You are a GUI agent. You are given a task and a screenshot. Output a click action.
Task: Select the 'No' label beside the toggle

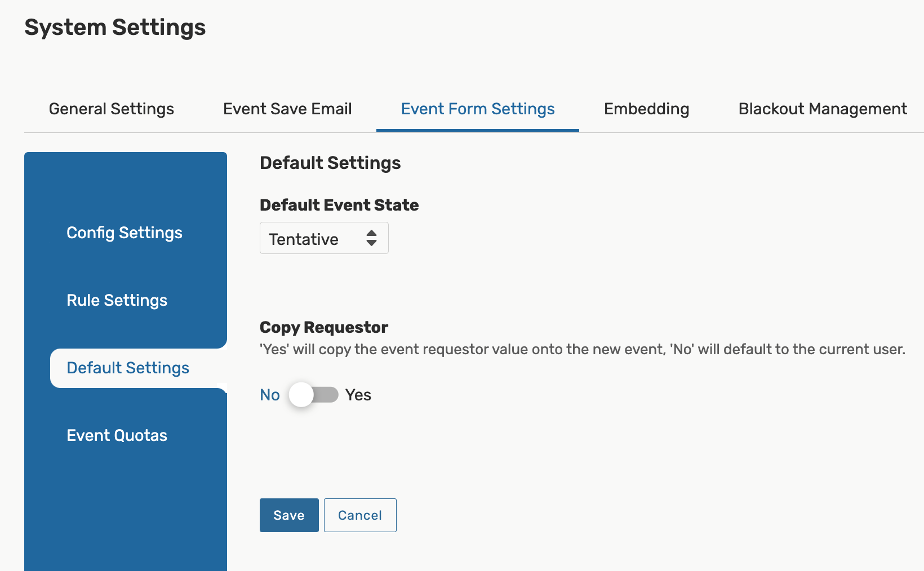point(270,395)
